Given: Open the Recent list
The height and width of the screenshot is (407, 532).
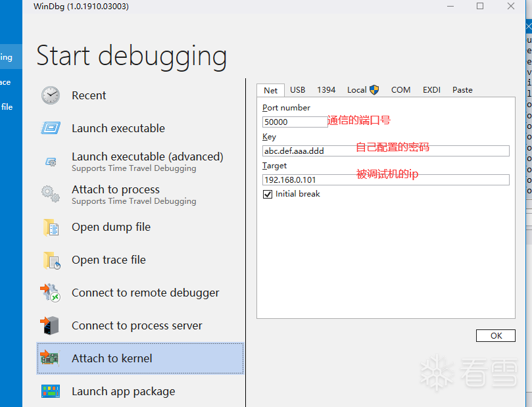Looking at the screenshot, I should (140, 95).
